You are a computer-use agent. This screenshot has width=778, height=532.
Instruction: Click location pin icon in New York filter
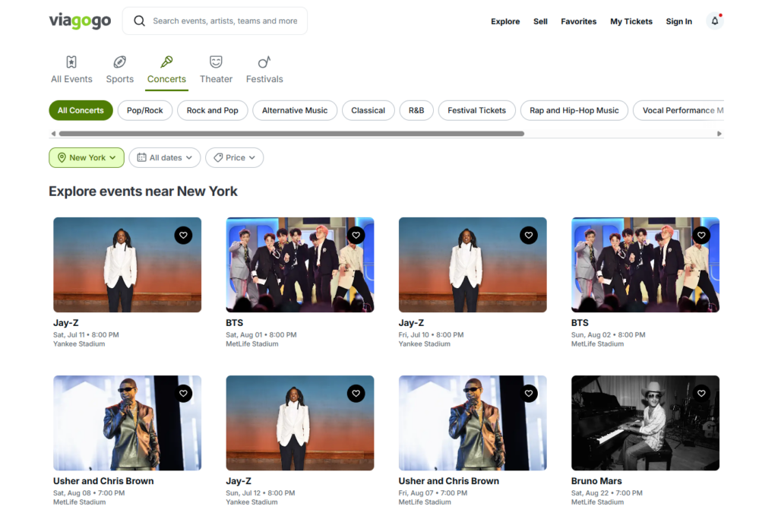pyautogui.click(x=62, y=158)
